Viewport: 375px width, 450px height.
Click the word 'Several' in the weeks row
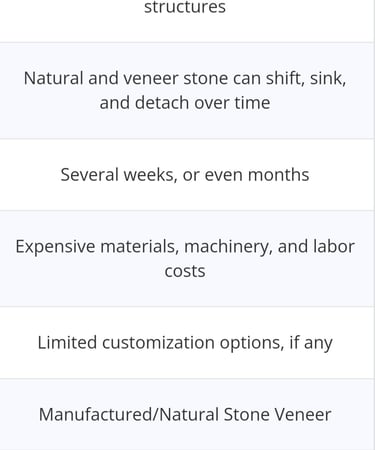coord(90,175)
